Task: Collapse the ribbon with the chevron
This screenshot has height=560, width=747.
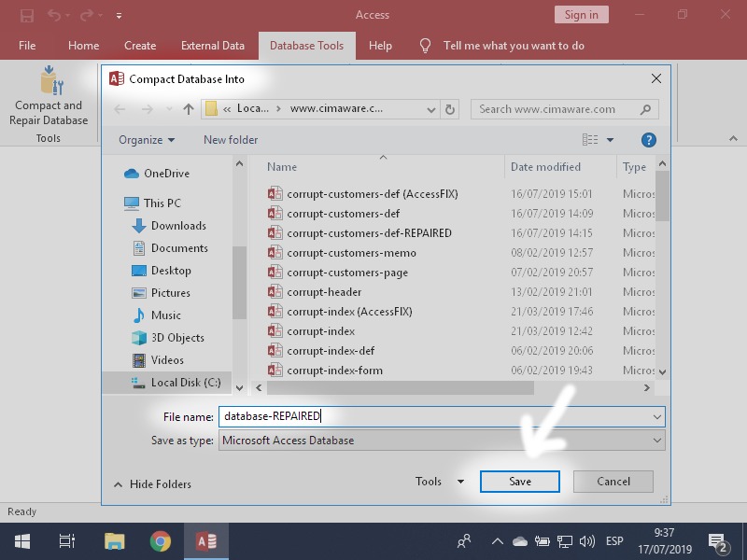Action: click(x=733, y=138)
